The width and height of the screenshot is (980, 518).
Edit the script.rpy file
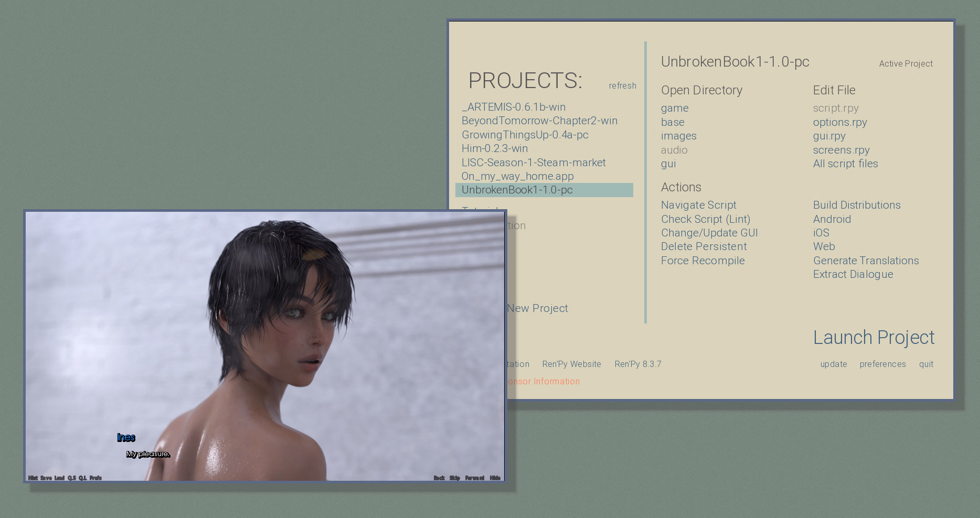coord(836,108)
